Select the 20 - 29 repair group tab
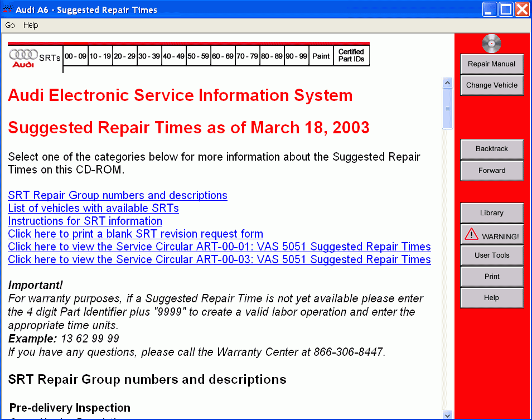 click(x=124, y=56)
